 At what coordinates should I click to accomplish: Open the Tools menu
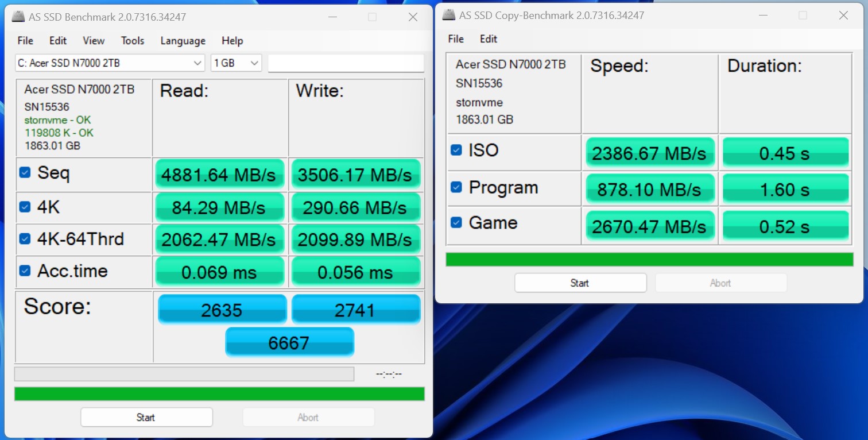(x=132, y=41)
